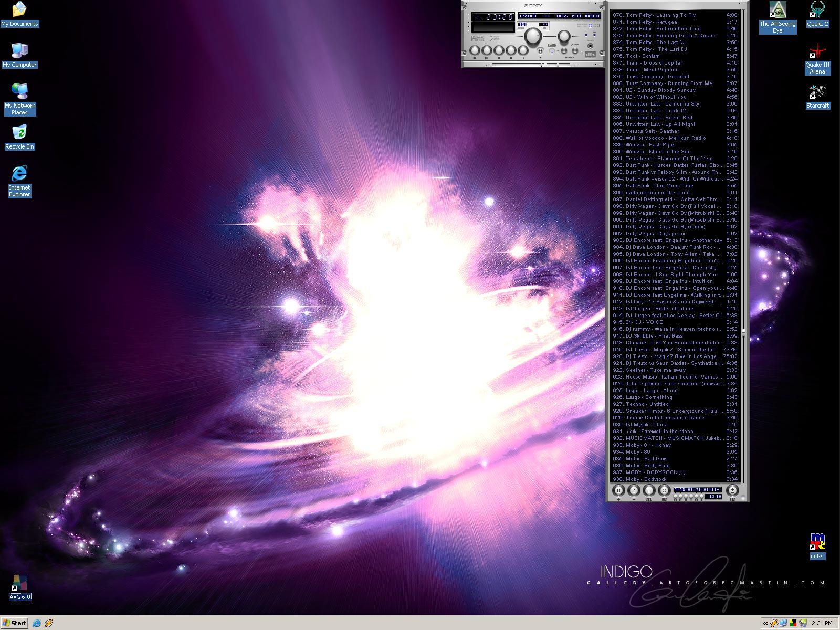Launch Winamp from quick launch bar
The image size is (840, 630).
49,623
